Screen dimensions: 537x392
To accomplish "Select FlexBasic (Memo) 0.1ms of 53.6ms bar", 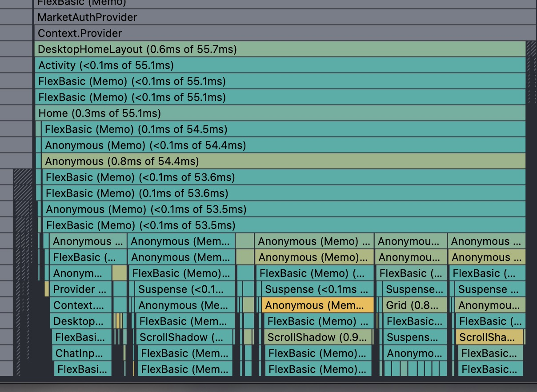I will [x=285, y=193].
